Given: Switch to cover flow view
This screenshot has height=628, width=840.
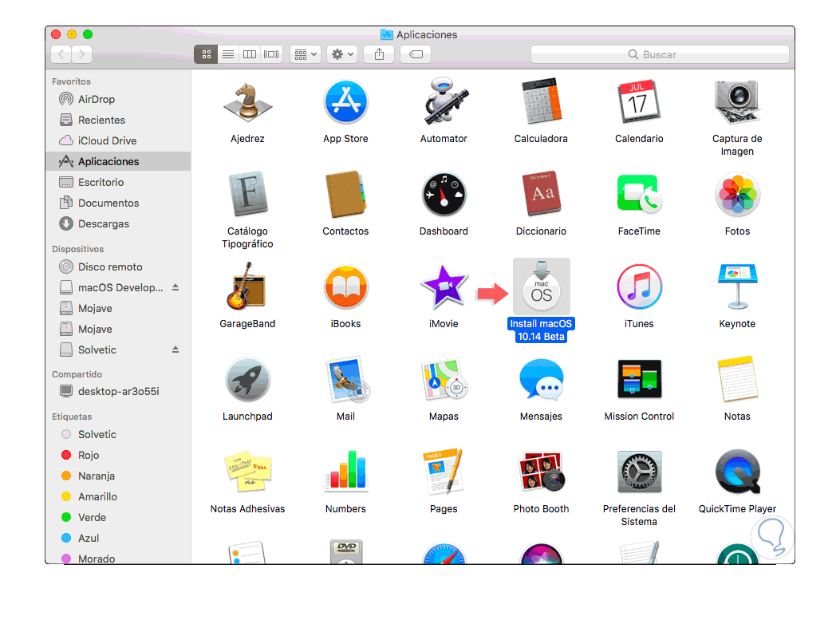Looking at the screenshot, I should pos(271,54).
